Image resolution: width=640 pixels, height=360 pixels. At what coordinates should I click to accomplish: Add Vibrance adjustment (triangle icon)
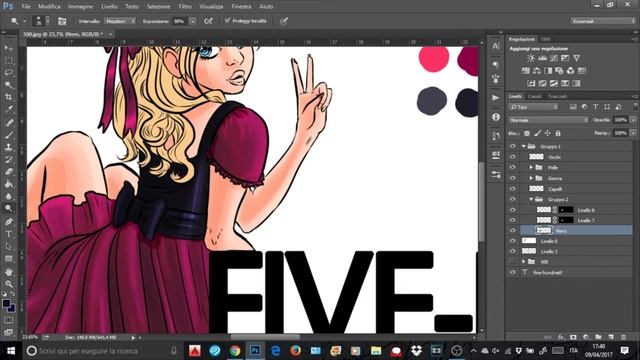pos(576,58)
